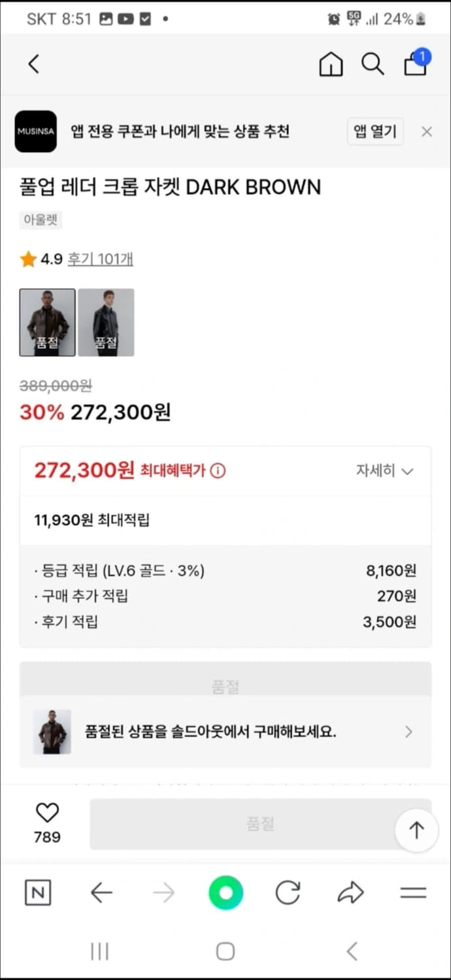This screenshot has height=980, width=451.
Task: Open browser menu with hamburger icon
Action: coord(412,892)
